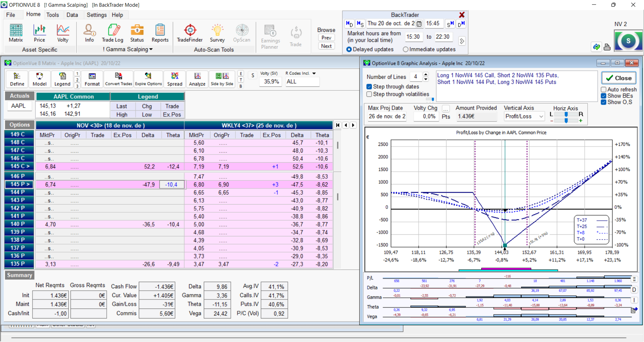Open the Data menu
The width and height of the screenshot is (644, 342).
click(x=72, y=15)
